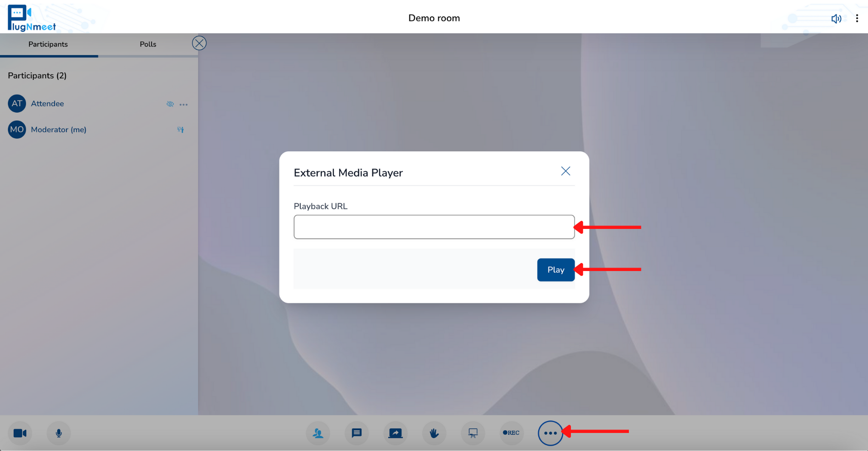Focus the Playback URL input field
This screenshot has width=868, height=451.
[434, 227]
